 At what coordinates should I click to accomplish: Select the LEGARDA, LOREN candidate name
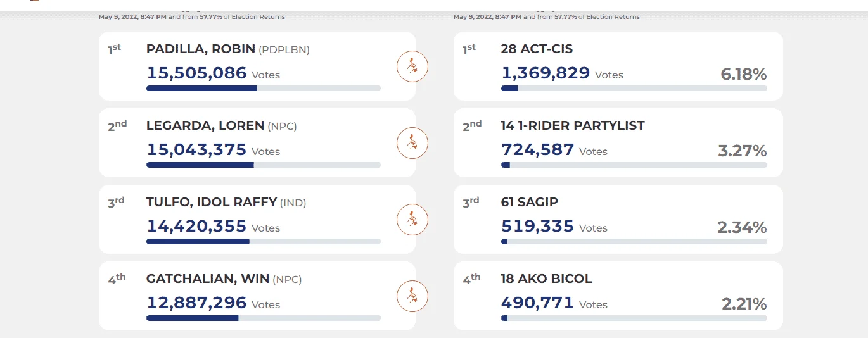(x=205, y=126)
